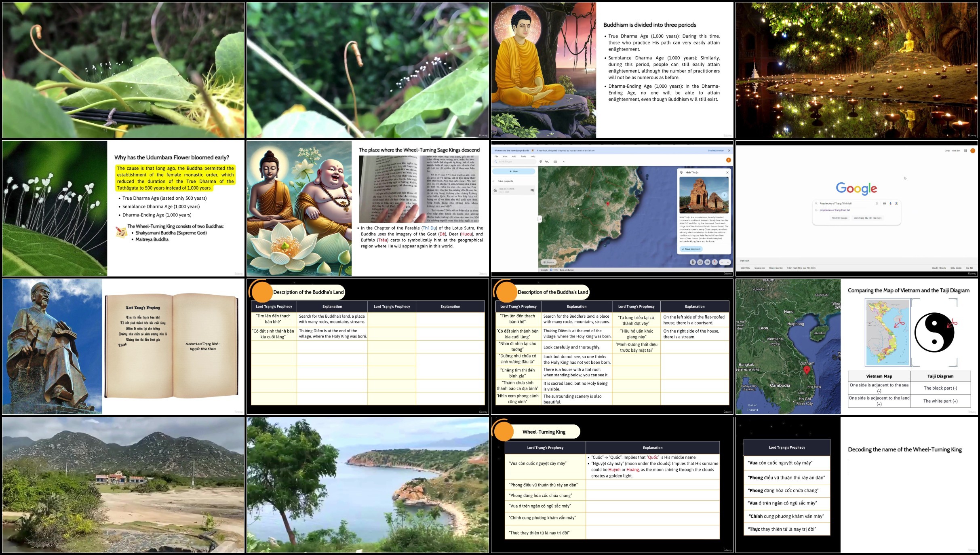
Task: Show the next Ninh Thuận photo
Action: 724,195
